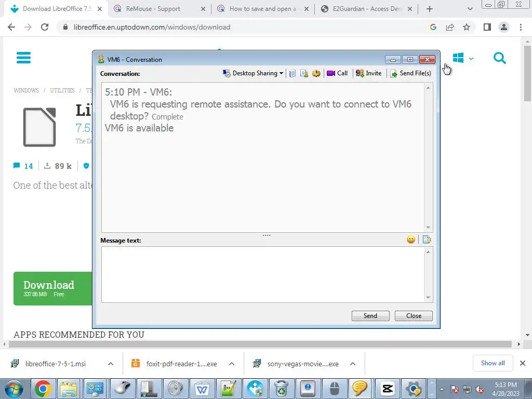
Task: Close the conversation using Close button
Action: point(414,316)
